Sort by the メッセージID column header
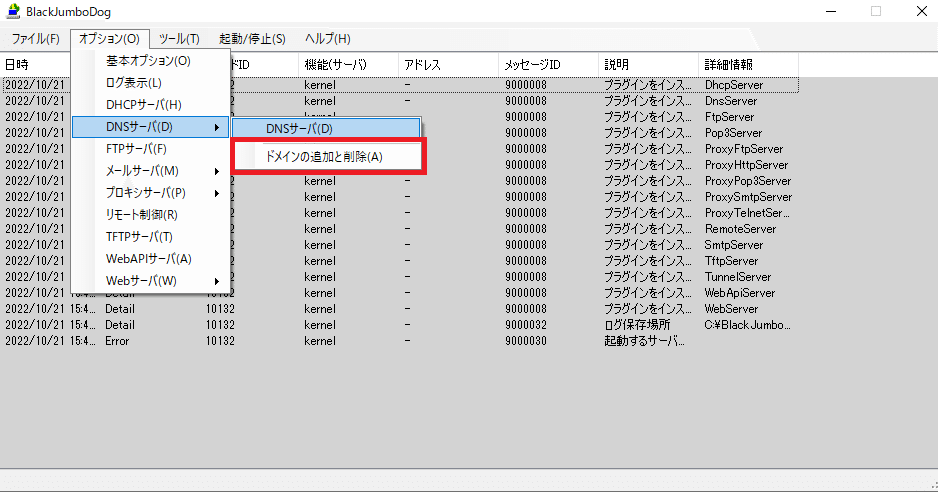The image size is (938, 492). click(548, 65)
